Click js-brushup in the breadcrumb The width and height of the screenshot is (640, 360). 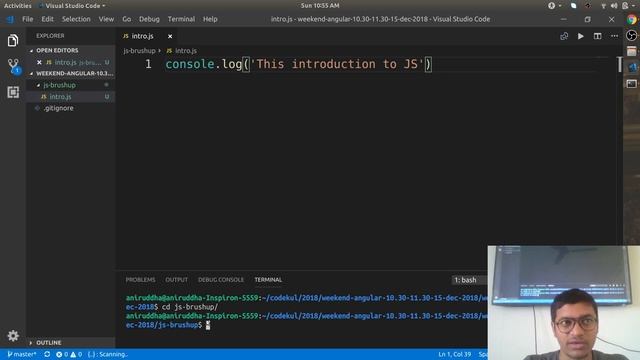pos(139,51)
